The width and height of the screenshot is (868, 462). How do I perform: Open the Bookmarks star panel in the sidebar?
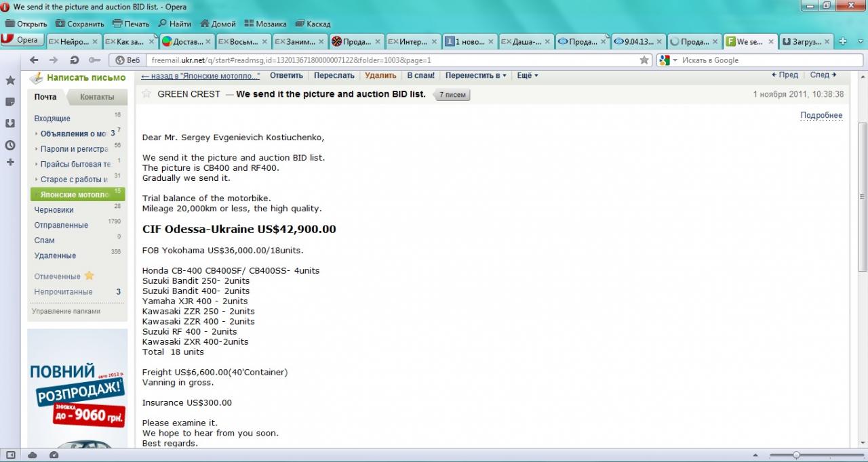pyautogui.click(x=10, y=81)
